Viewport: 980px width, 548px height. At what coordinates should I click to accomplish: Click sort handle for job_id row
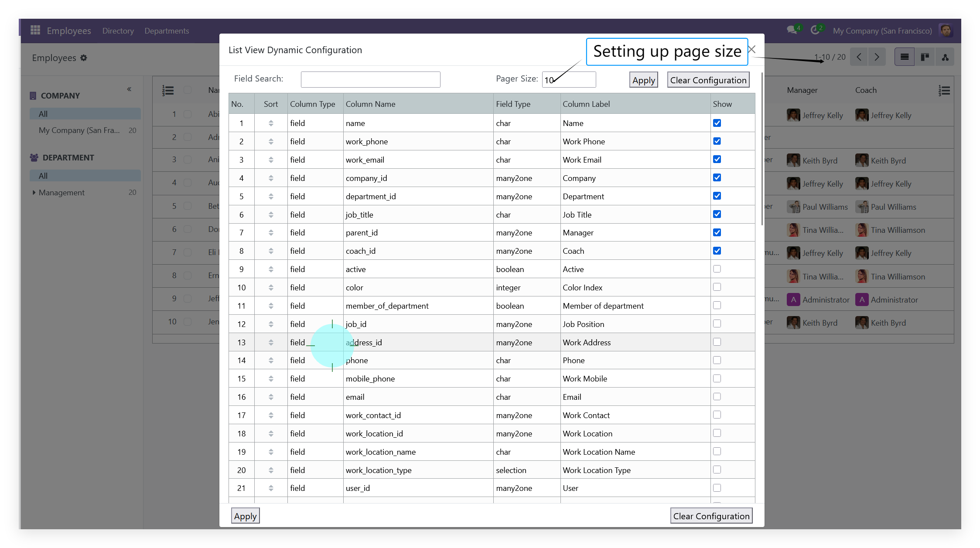click(271, 324)
